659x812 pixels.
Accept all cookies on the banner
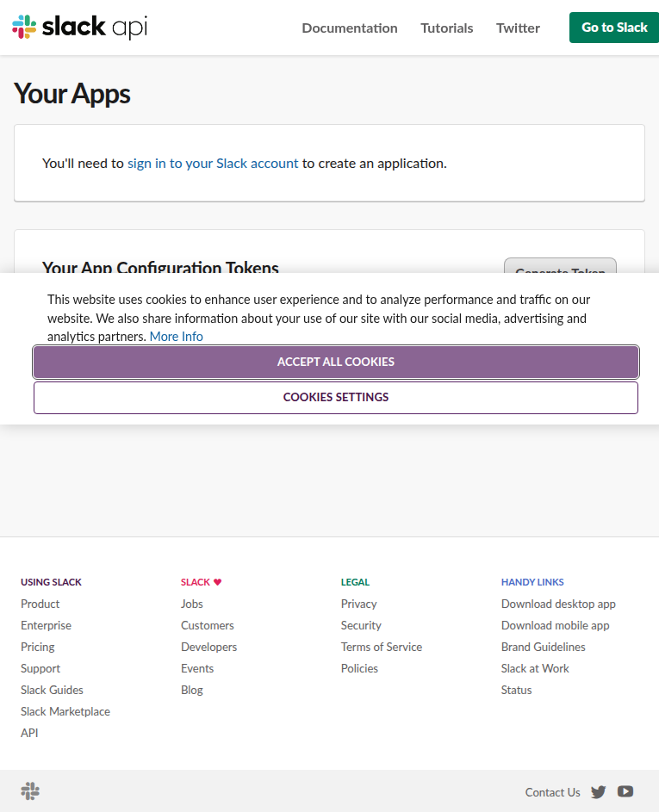[x=336, y=362]
